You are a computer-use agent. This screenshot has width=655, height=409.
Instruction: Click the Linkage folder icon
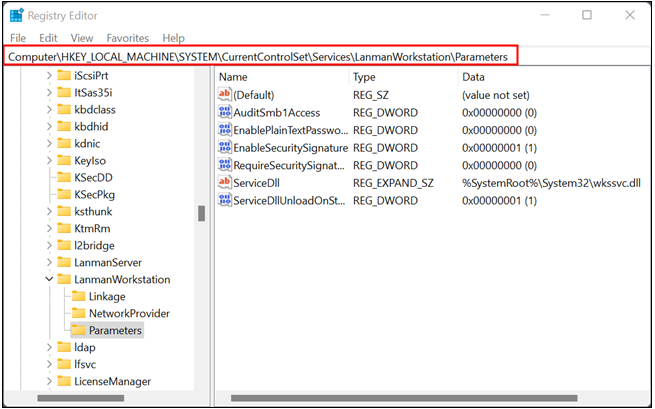click(76, 296)
